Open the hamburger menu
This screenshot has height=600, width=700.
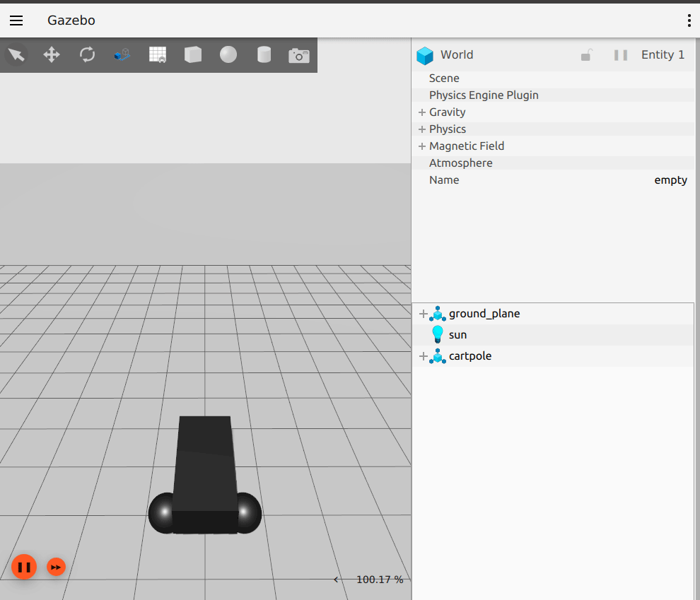click(16, 20)
